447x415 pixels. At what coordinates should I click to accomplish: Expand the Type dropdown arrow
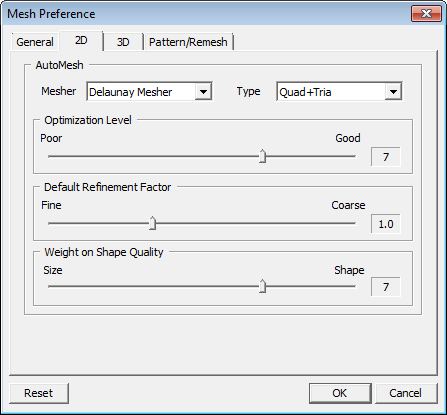tap(393, 91)
